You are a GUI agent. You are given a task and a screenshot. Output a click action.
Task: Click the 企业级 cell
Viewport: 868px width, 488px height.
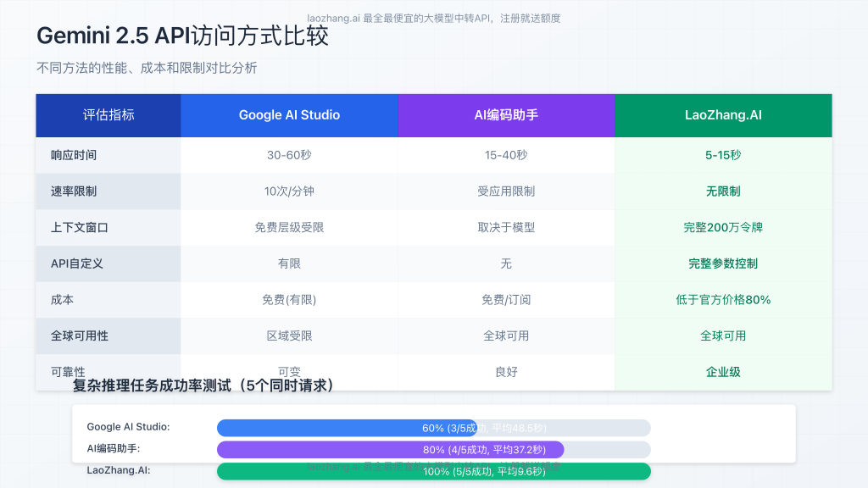(x=723, y=373)
